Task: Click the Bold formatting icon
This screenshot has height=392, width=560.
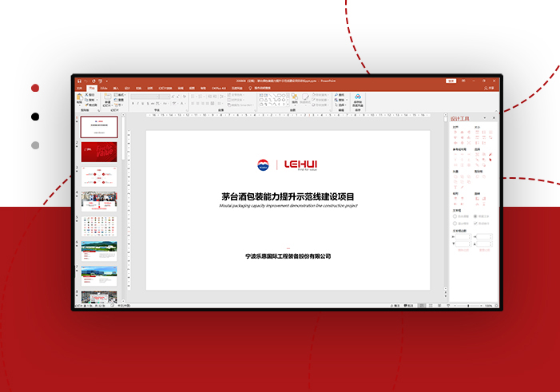Action: pyautogui.click(x=133, y=104)
